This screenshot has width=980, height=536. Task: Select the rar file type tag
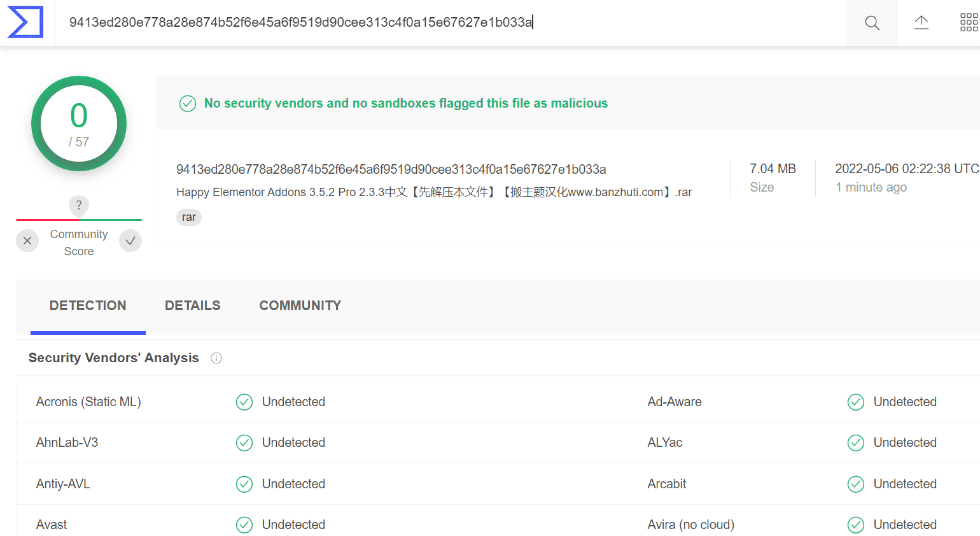coord(189,217)
